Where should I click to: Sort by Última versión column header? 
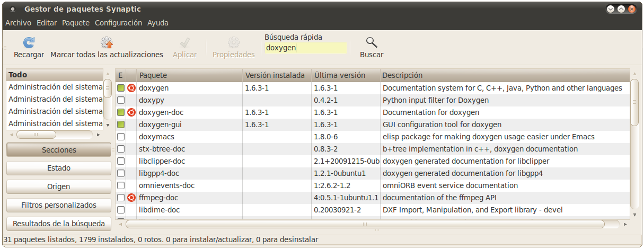(x=346, y=75)
